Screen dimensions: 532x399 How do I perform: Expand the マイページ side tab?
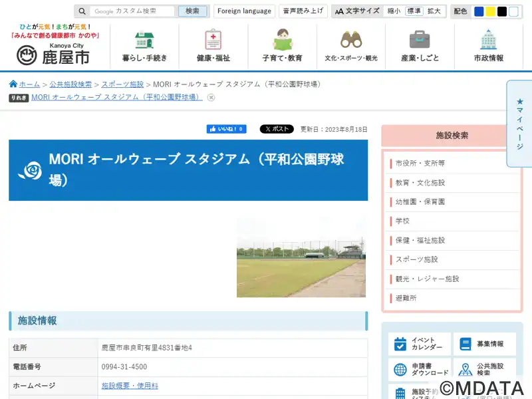click(519, 123)
